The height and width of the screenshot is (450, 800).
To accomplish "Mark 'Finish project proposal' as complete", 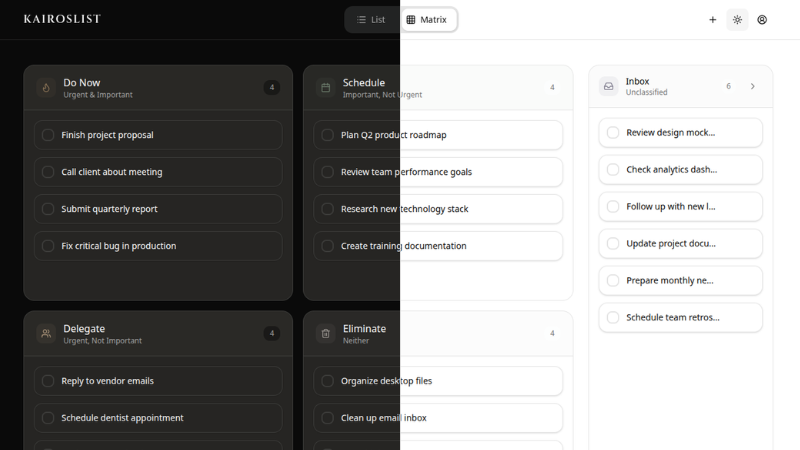I will click(48, 135).
